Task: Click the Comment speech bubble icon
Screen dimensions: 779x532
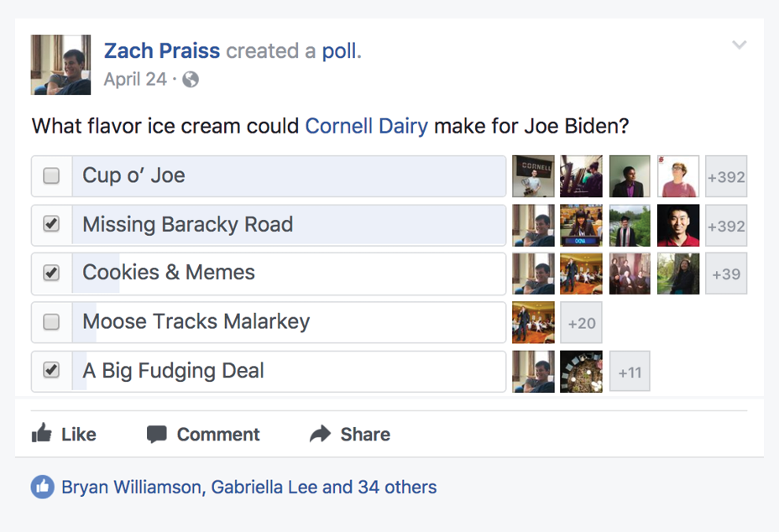Action: [x=156, y=434]
